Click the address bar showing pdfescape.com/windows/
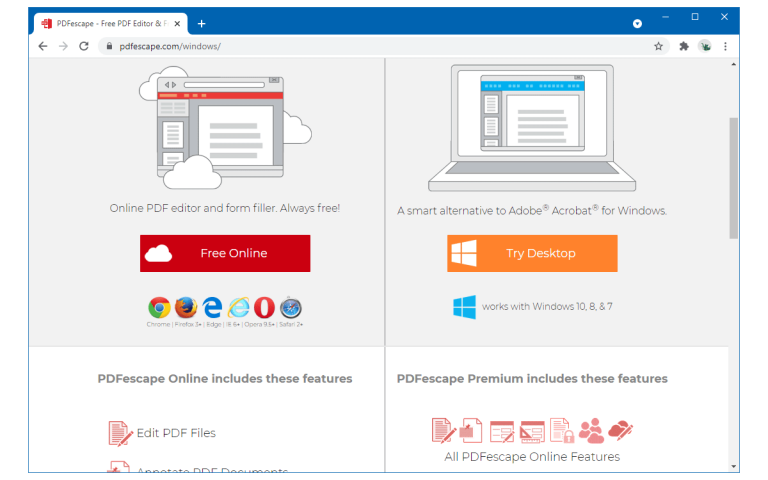The width and height of the screenshot is (768, 480). click(x=380, y=46)
